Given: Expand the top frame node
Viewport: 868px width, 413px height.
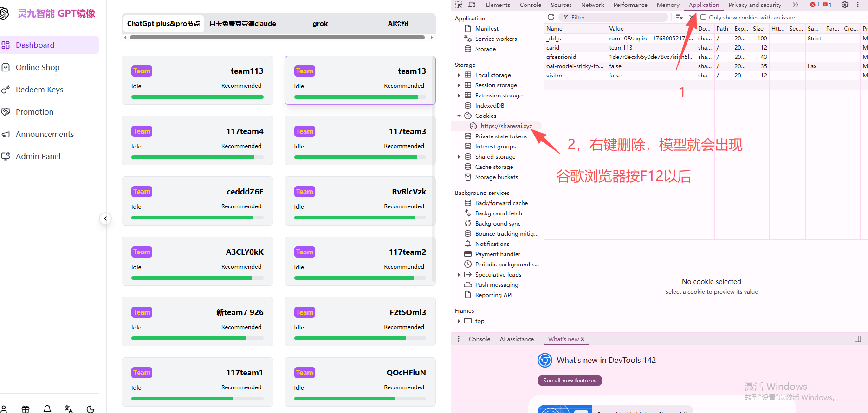Looking at the screenshot, I should pos(459,321).
